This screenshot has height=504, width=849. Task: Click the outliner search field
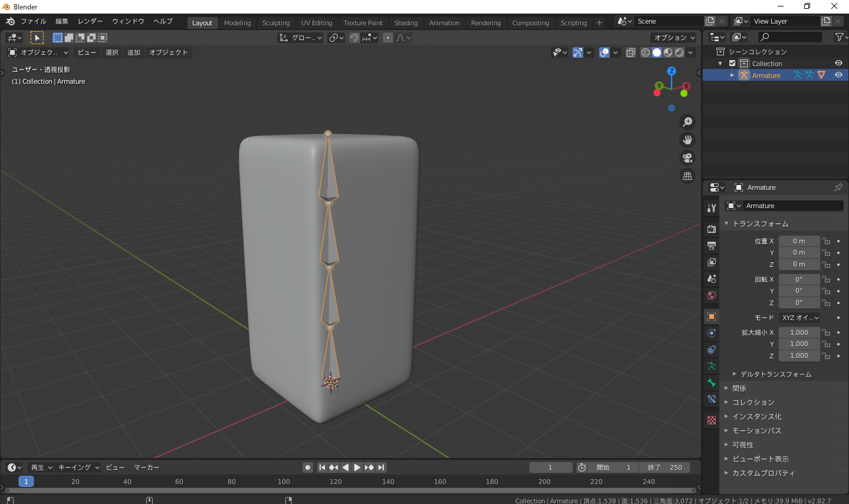(789, 37)
